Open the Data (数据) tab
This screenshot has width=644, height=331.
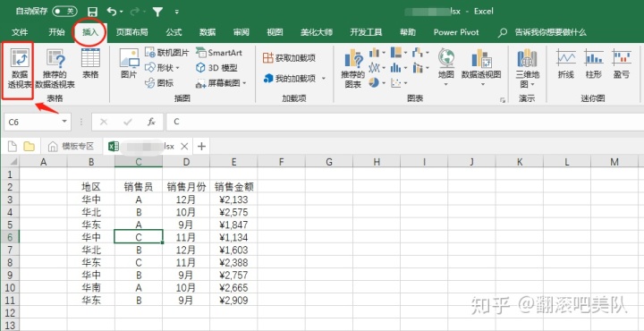(208, 32)
